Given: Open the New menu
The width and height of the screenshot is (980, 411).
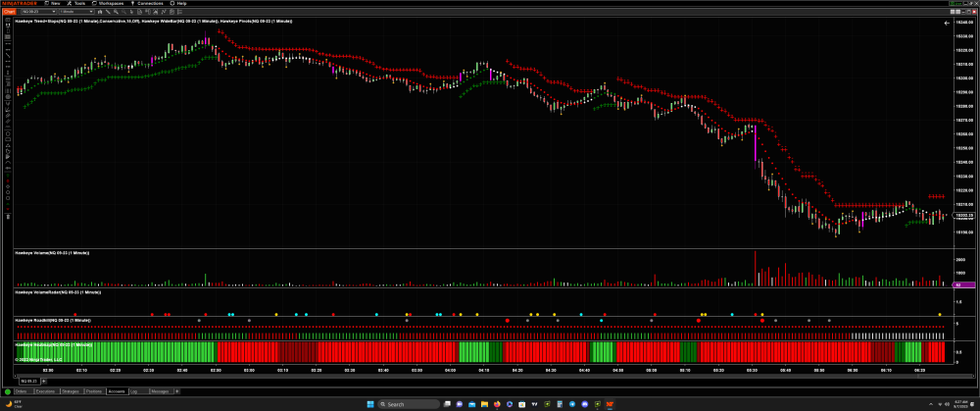Looking at the screenshot, I should coord(55,3).
